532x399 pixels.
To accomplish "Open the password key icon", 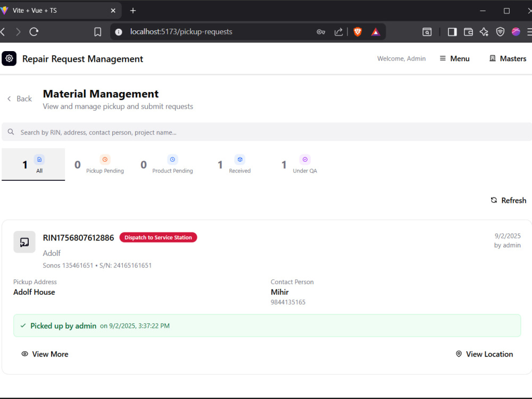I will pos(321,32).
